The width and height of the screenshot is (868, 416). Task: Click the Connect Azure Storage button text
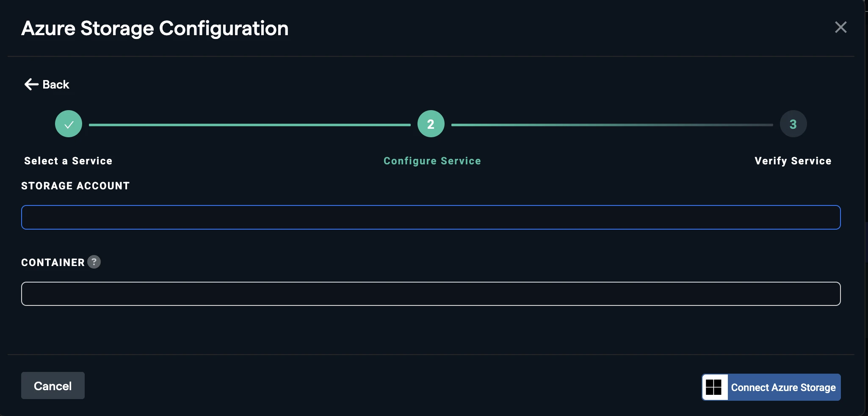(x=783, y=388)
